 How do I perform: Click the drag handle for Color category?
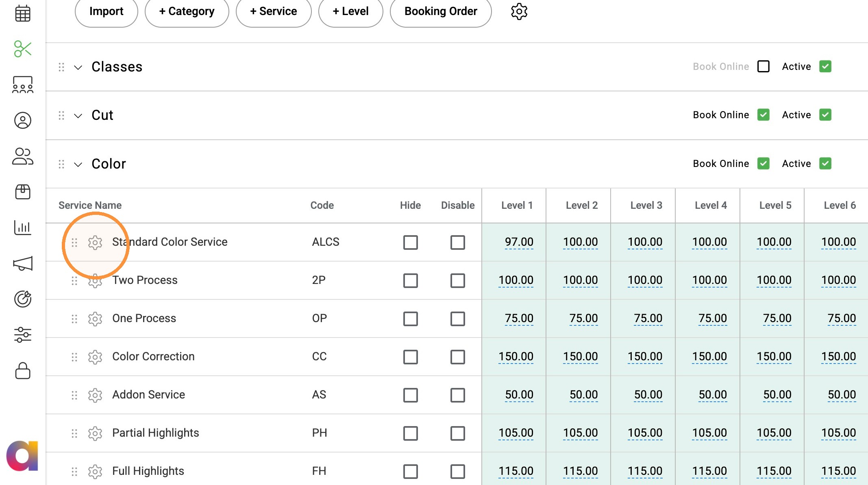tap(61, 164)
